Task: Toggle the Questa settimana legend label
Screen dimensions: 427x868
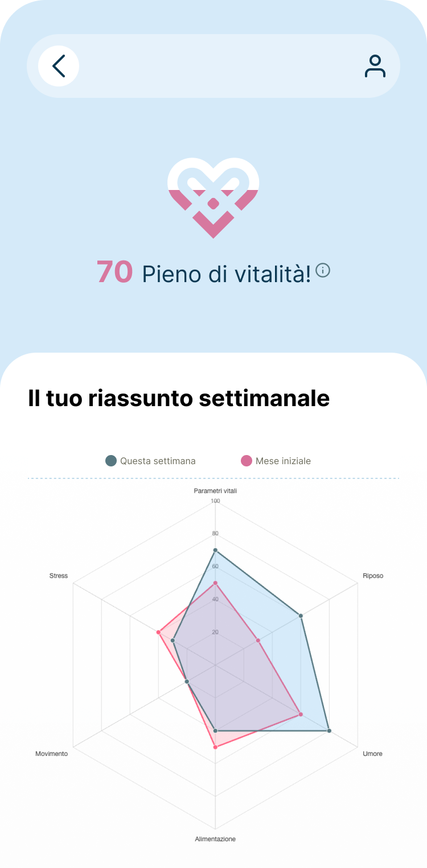Action: point(158,461)
